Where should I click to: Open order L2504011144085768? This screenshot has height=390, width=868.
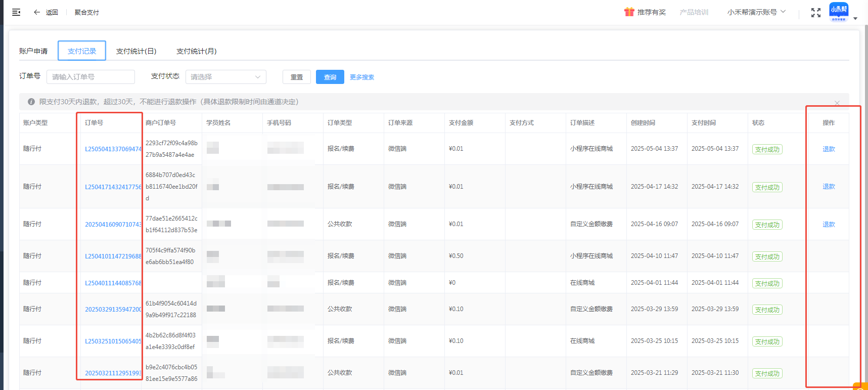(x=113, y=283)
